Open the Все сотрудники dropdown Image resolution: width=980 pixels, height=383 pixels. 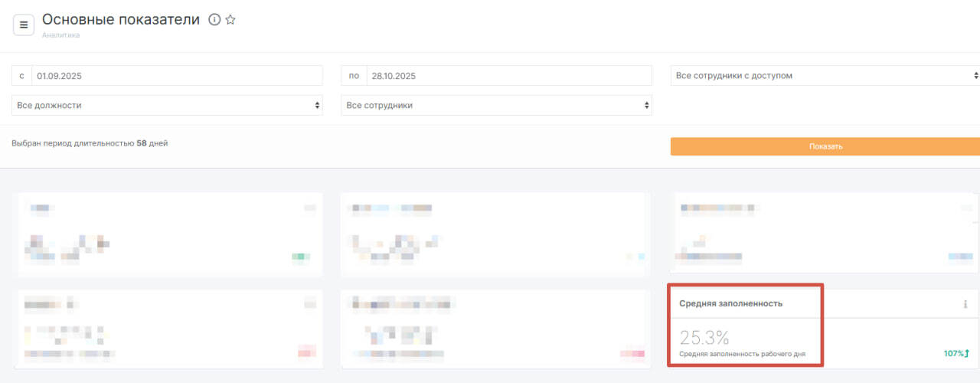(496, 105)
